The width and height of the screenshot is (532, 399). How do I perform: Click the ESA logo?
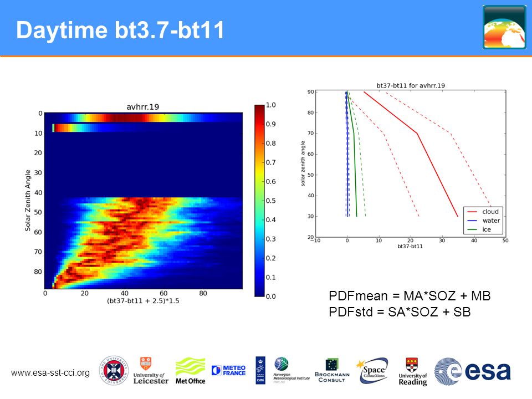point(472,371)
